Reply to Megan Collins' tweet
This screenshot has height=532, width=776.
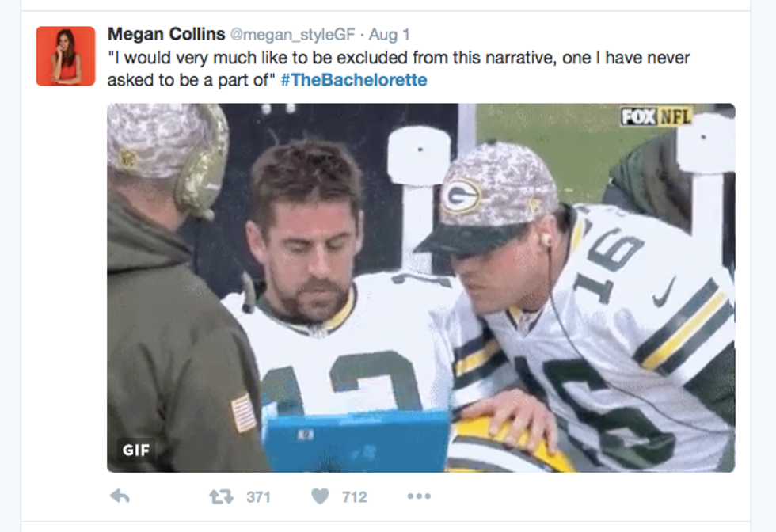[120, 496]
